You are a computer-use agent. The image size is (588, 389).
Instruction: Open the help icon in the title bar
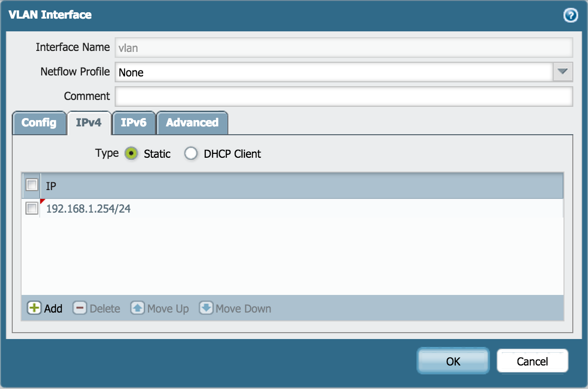pos(570,15)
